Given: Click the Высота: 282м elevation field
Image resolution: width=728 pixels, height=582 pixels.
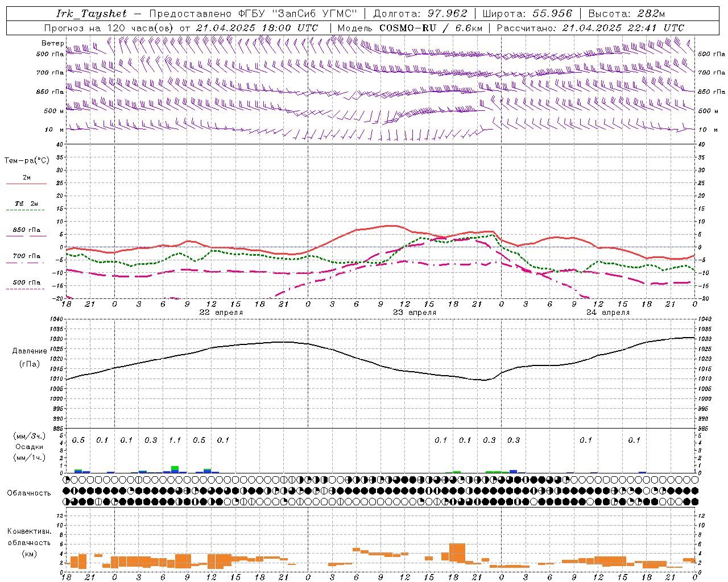Looking at the screenshot, I should click(627, 14).
